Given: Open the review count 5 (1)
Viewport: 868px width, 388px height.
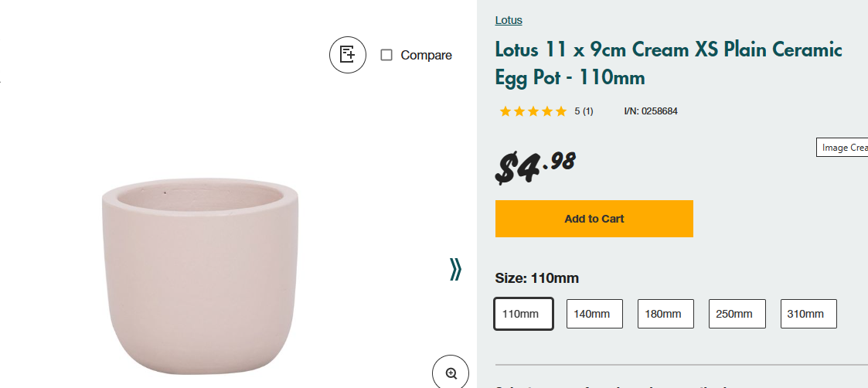Looking at the screenshot, I should pos(584,111).
